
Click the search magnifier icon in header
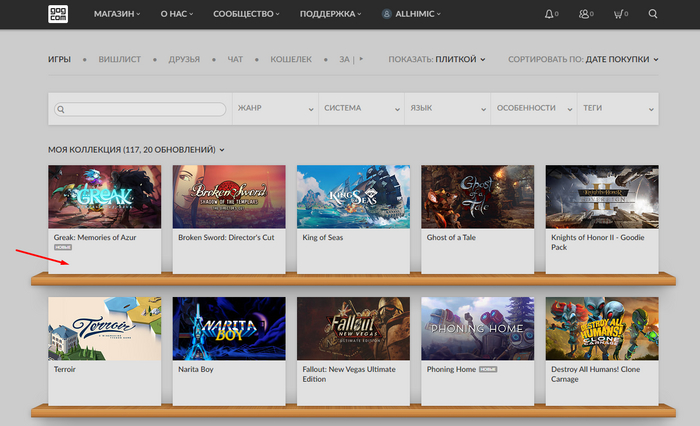tap(653, 15)
